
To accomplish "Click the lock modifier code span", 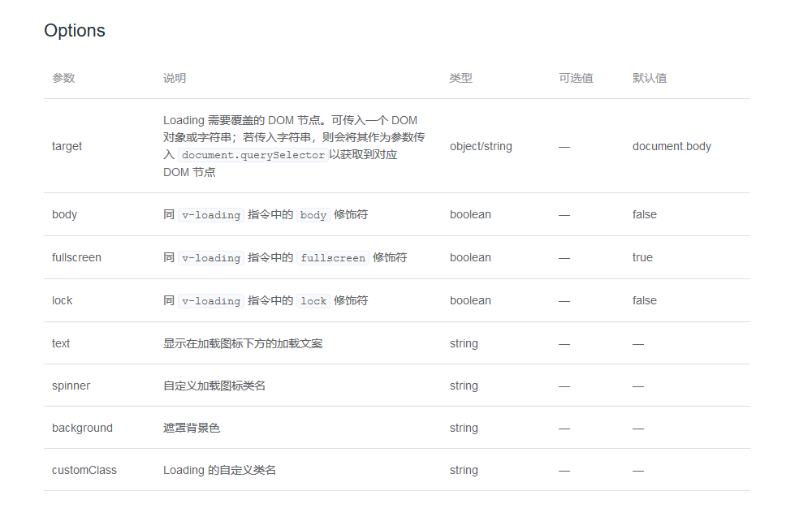I will pyautogui.click(x=313, y=300).
